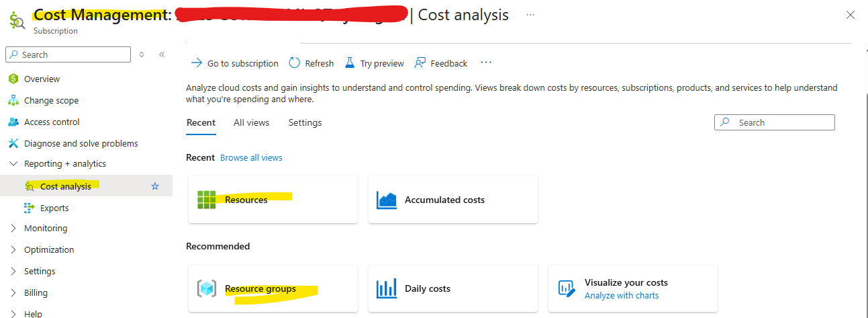Collapse Reporting + analytics section
Screen dimensions: 868x318
click(14, 163)
